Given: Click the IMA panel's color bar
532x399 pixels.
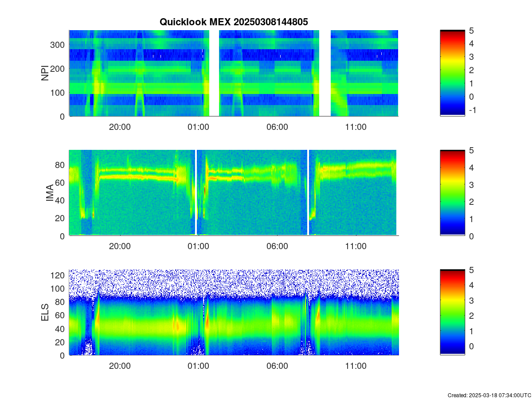Looking at the screenshot, I should tap(452, 193).
